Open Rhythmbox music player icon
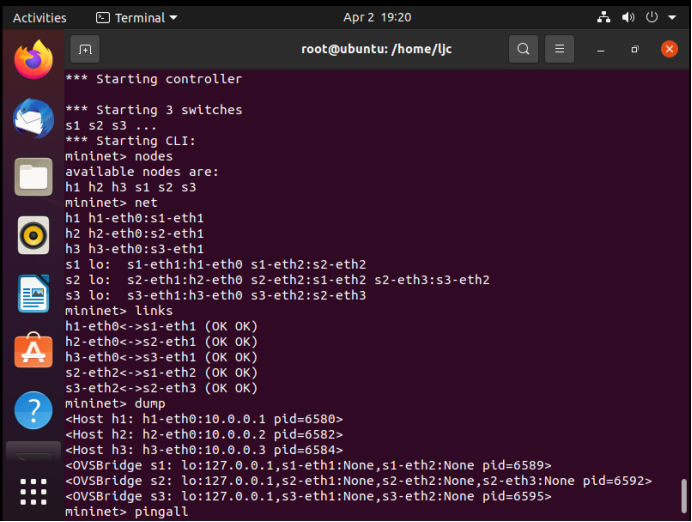 (x=34, y=235)
